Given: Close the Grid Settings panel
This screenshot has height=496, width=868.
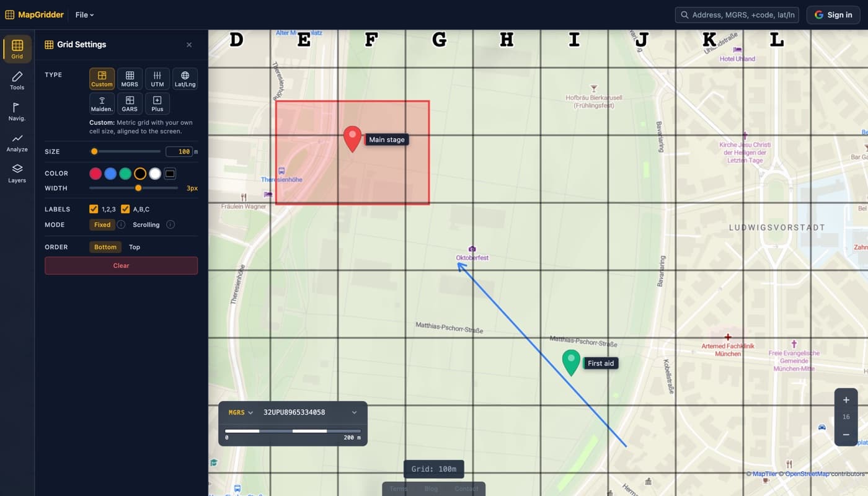Looking at the screenshot, I should coord(189,45).
